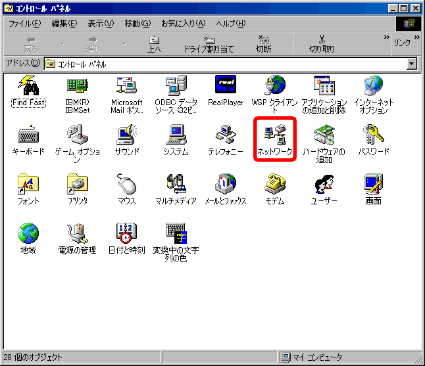Open the 地域 regional settings icon
The image size is (425, 366).
point(28,238)
